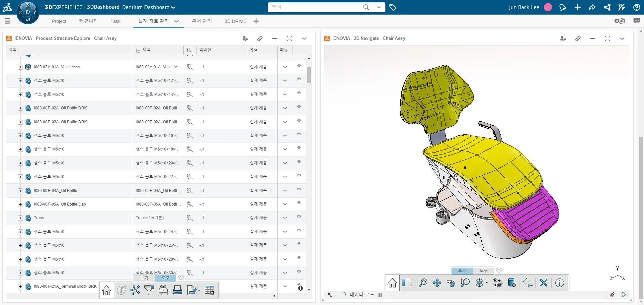Toggle visibility eye for I080-02A-01A_Valve Assy
644x305 pixels.
tap(299, 66)
